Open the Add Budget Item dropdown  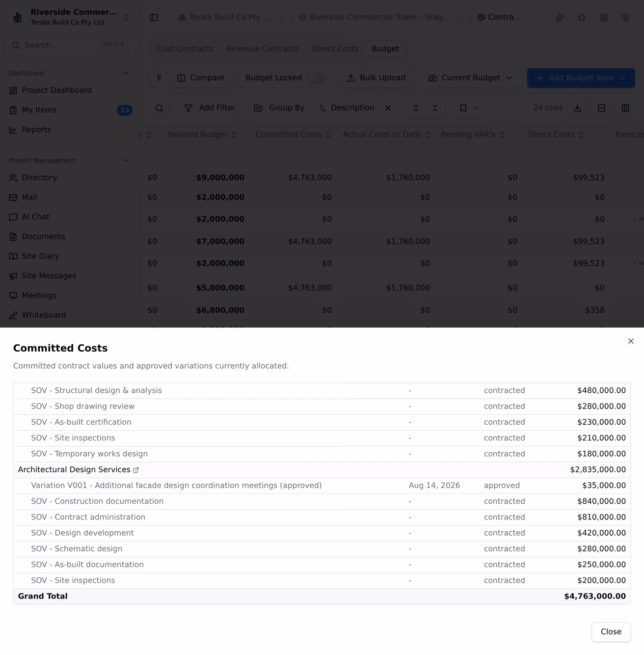click(x=581, y=78)
